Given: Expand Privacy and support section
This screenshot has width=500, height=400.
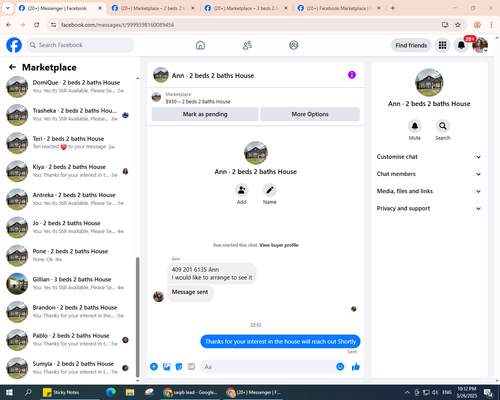Looking at the screenshot, I should pyautogui.click(x=429, y=208).
